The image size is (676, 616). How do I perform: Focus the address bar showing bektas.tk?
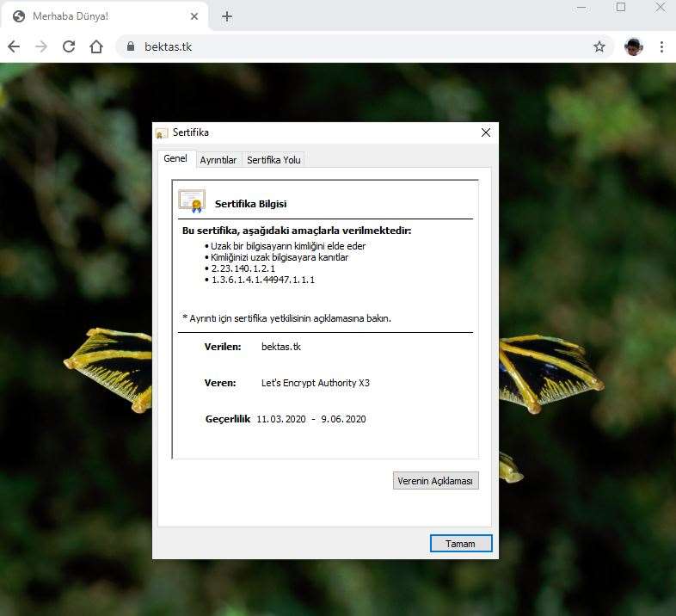[344, 46]
